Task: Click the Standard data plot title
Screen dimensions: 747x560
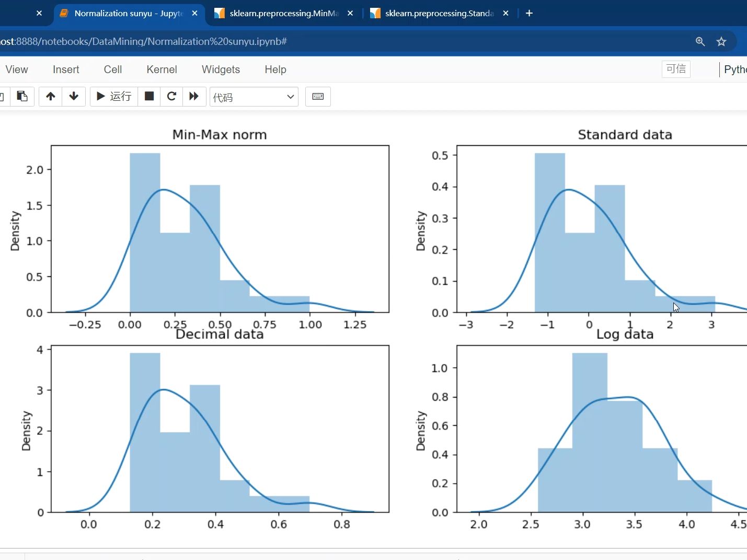Action: coord(625,135)
